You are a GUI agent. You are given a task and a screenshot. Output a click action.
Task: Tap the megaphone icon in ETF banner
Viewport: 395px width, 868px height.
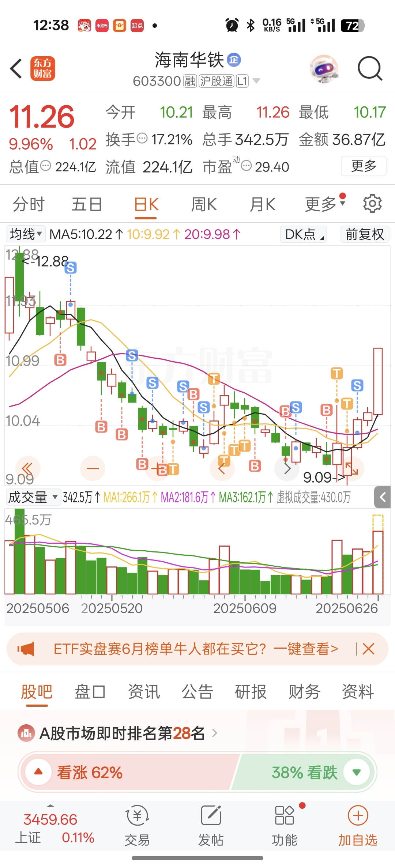26,649
